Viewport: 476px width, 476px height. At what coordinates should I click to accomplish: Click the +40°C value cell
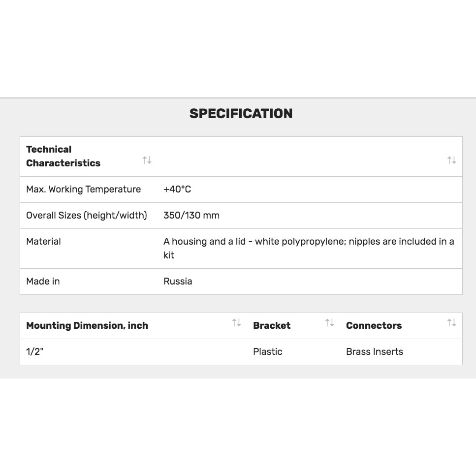click(177, 190)
